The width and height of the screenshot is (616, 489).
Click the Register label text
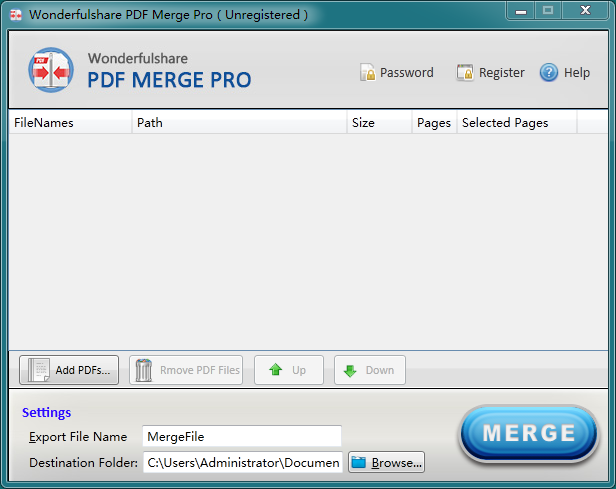tap(502, 73)
